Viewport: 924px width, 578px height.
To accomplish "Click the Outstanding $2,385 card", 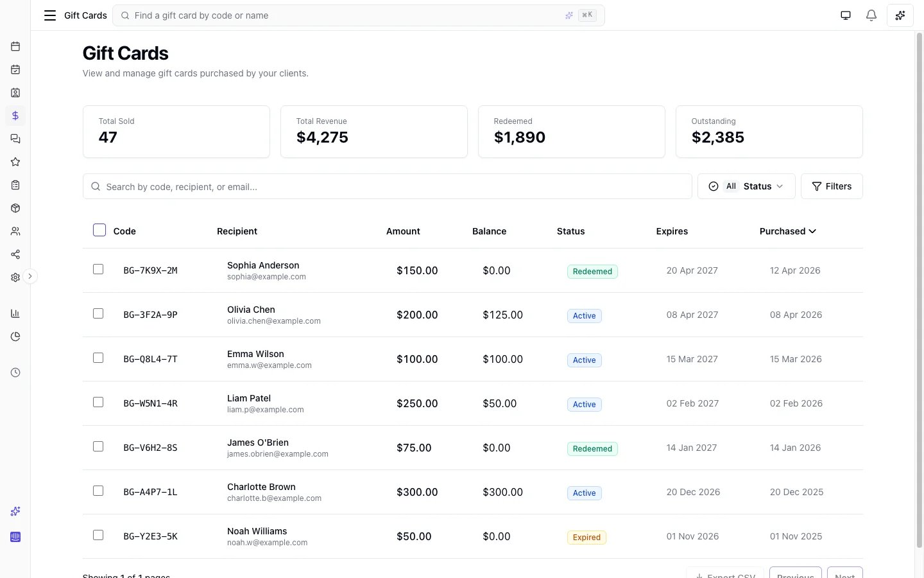I will point(769,132).
